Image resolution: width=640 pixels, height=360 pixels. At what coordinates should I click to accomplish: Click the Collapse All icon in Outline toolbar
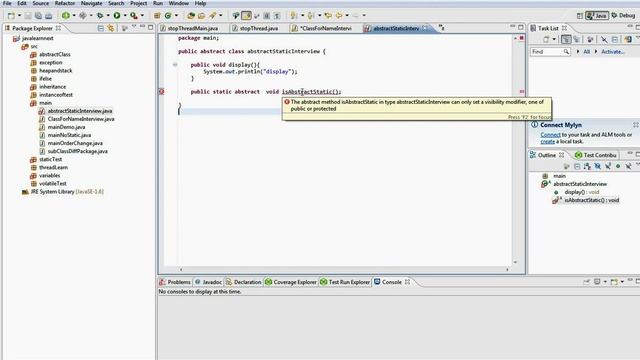[x=577, y=166]
